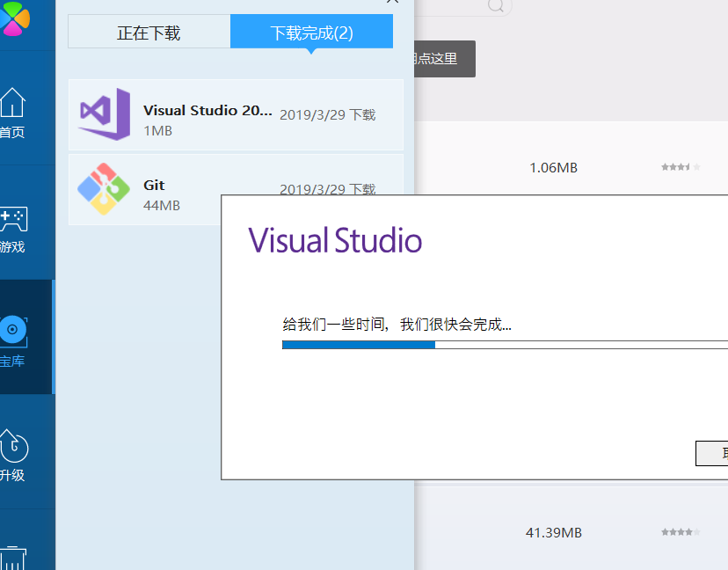
Task: Click the 41.39MB size in software list
Action: pyautogui.click(x=553, y=532)
